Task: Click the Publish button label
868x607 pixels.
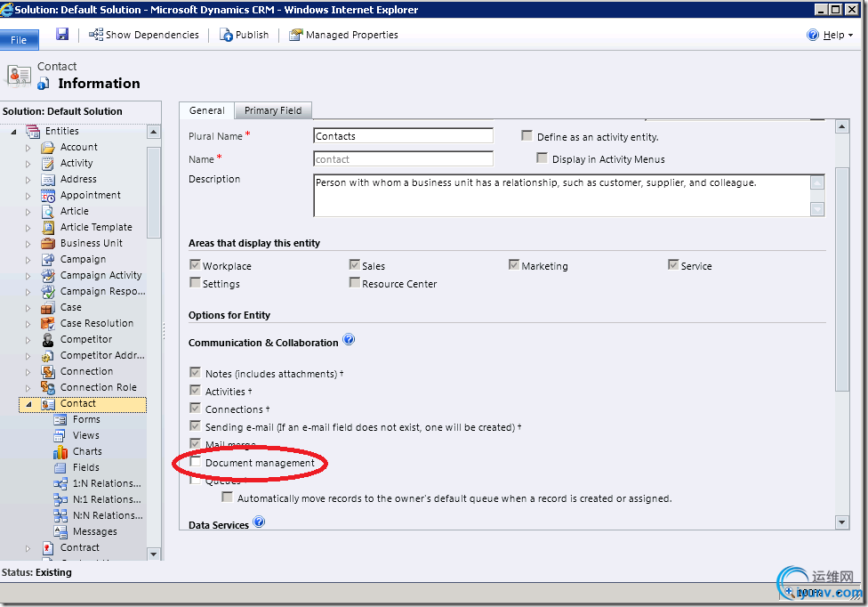Action: tap(252, 35)
